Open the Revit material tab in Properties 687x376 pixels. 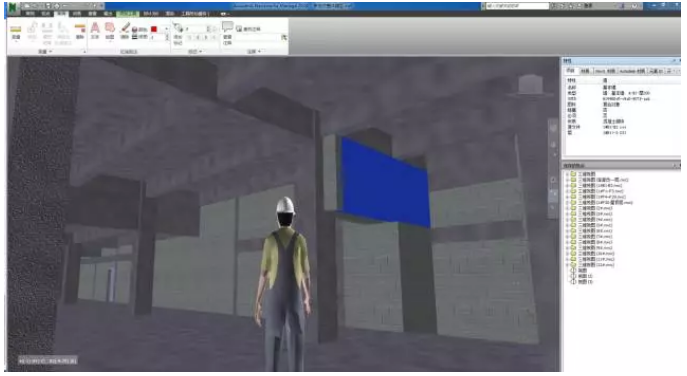(x=605, y=71)
